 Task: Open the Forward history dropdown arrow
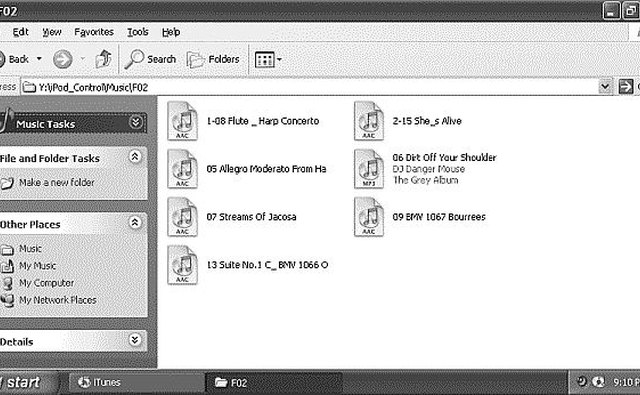click(83, 59)
